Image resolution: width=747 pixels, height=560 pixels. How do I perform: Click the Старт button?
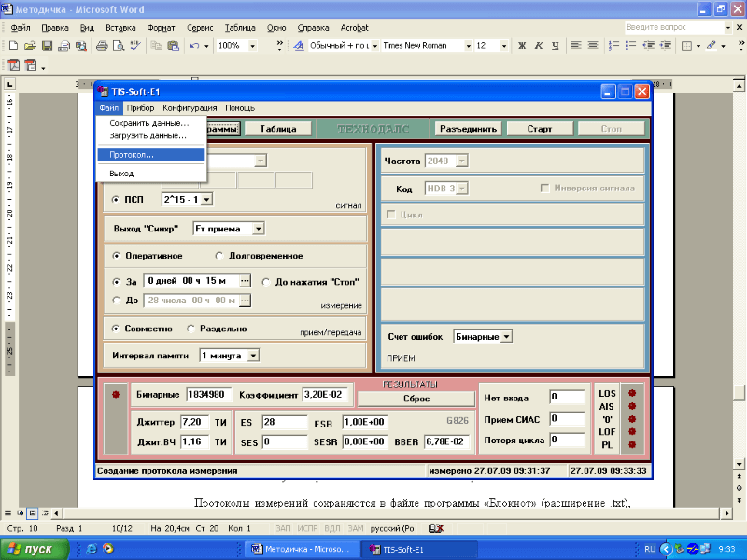click(x=540, y=129)
